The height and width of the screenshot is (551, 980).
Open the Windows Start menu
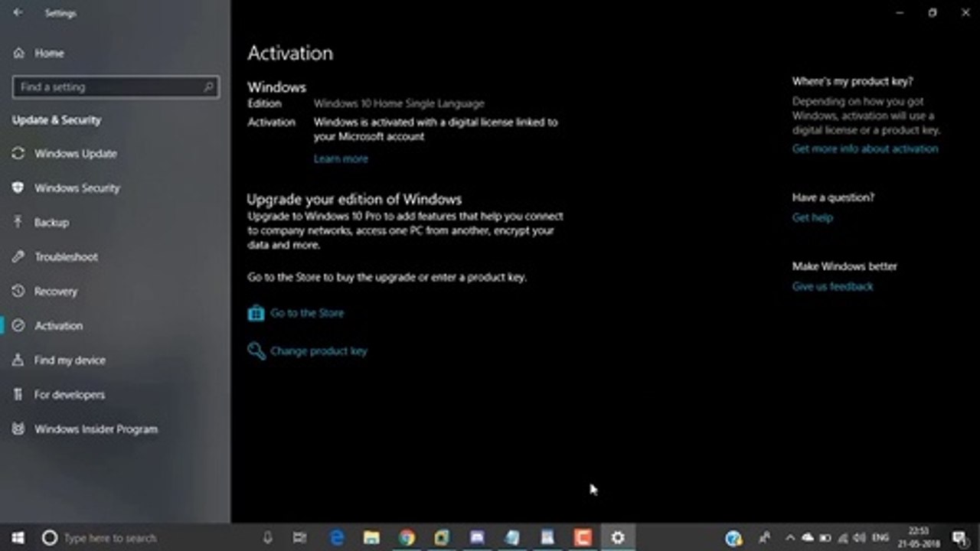[18, 538]
